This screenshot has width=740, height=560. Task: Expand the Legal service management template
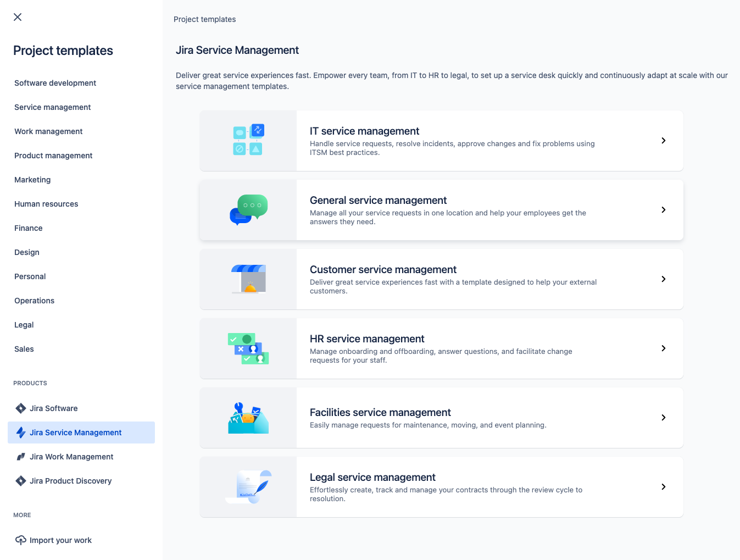point(663,487)
